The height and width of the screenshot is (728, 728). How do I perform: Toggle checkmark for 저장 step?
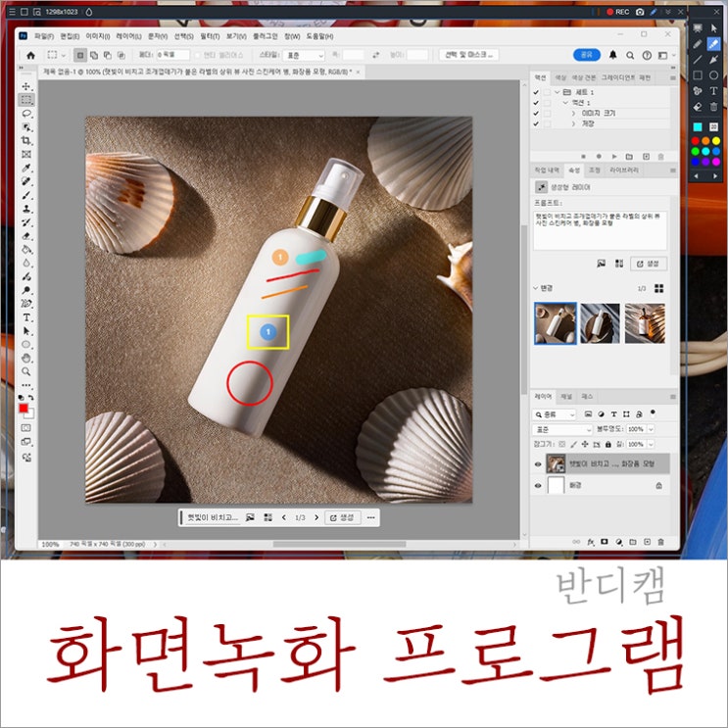[536, 124]
